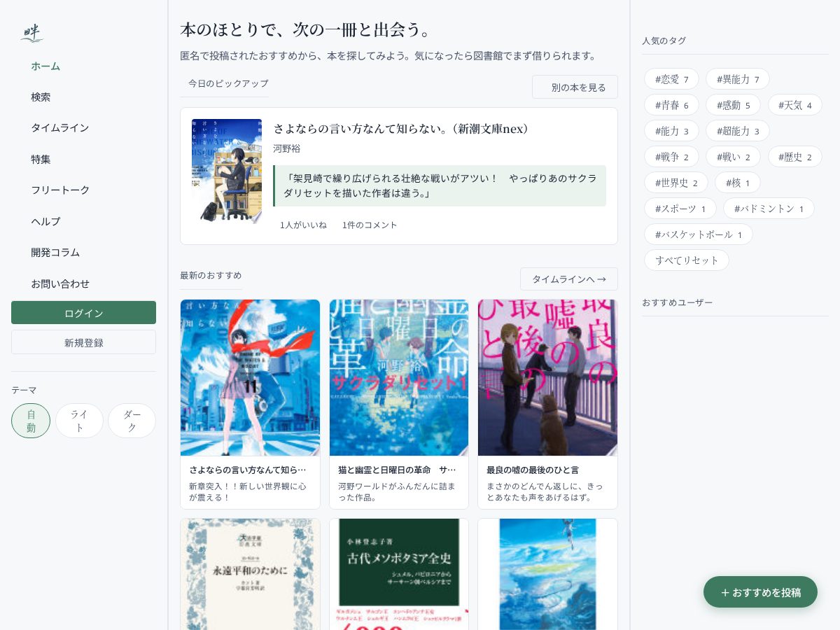
Task: Click card title さよならの言い方なんて知ら…
Action: pyautogui.click(x=248, y=470)
